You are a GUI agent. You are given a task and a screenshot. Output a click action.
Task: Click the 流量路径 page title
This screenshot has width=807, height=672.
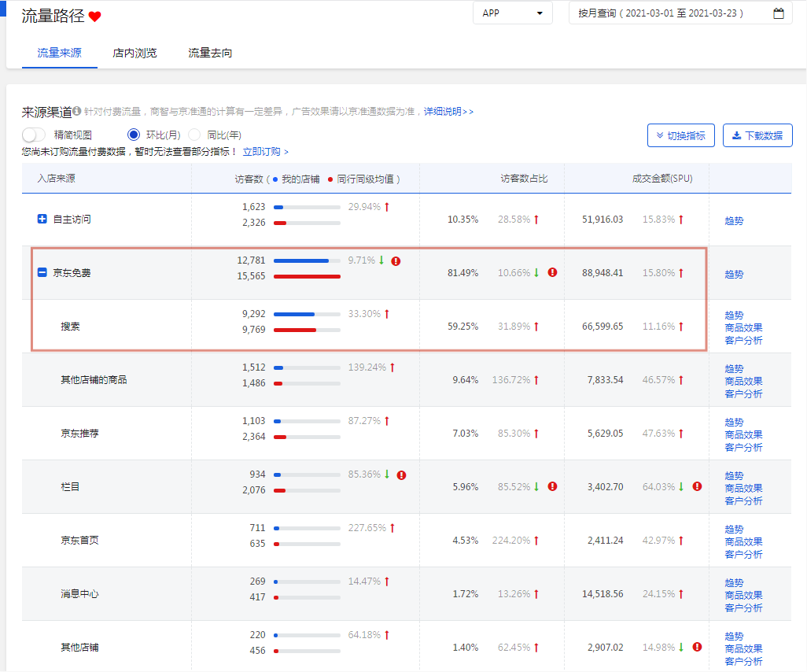(53, 16)
